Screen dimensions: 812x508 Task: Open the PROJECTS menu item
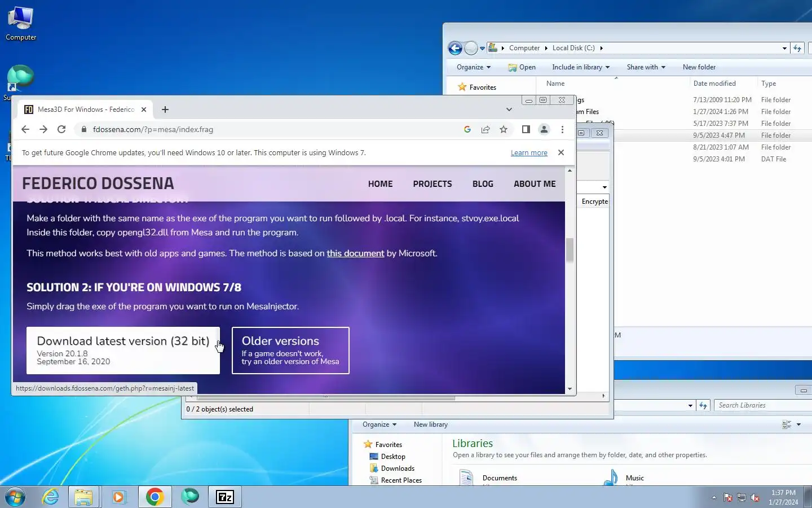pos(433,184)
